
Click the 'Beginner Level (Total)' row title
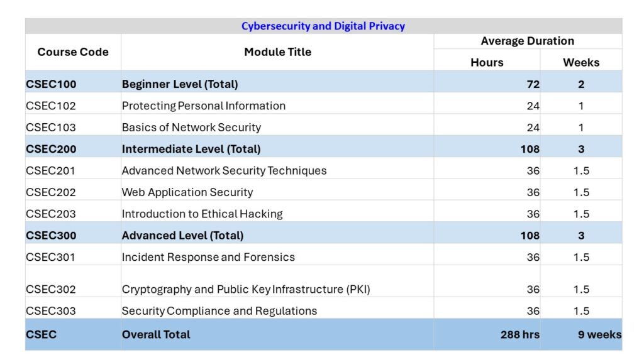point(180,84)
